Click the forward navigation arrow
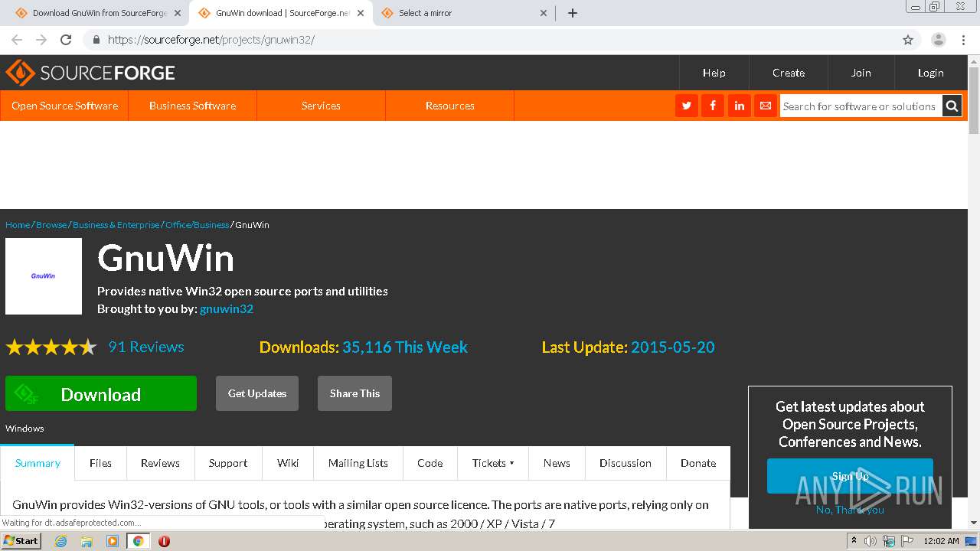The height and width of the screenshot is (551, 980). tap(41, 40)
